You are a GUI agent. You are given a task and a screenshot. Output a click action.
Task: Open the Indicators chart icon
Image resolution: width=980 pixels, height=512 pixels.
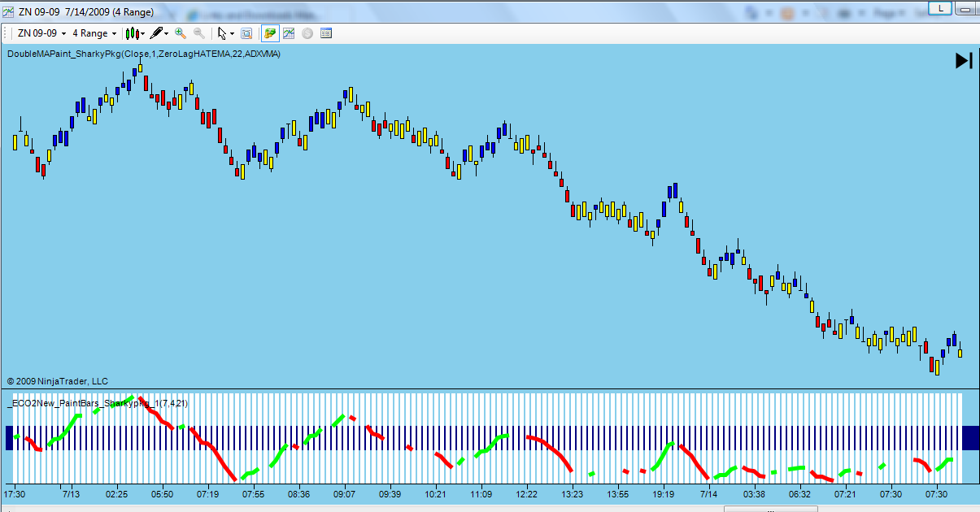289,33
